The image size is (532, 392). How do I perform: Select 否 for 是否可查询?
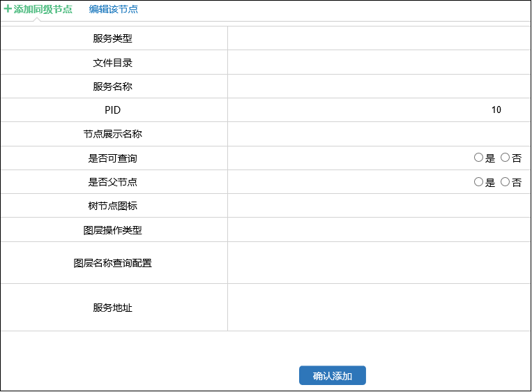506,158
